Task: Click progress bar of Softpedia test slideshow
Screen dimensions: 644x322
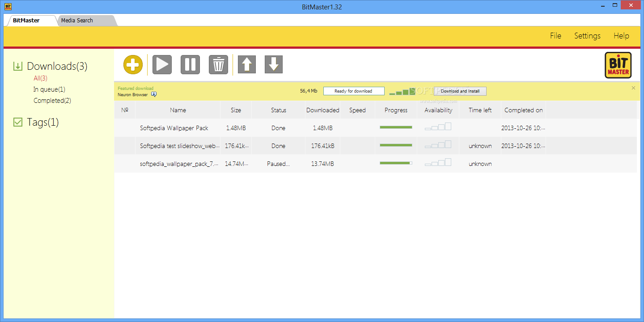Action: click(396, 145)
